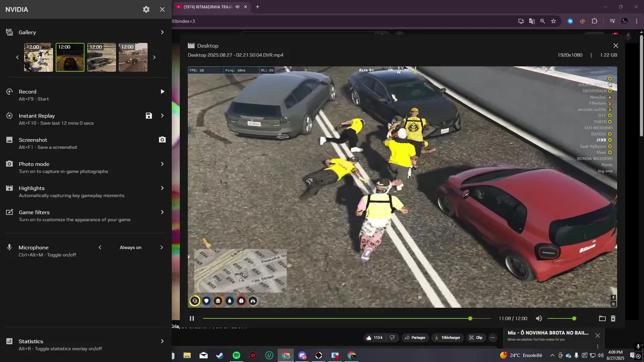Open Mix playlist options menu dots

[x=597, y=346]
